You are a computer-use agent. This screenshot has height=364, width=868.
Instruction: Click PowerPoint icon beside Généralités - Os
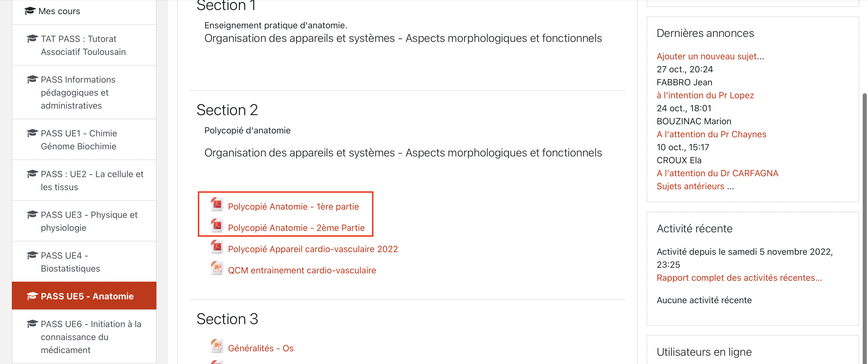tap(217, 346)
